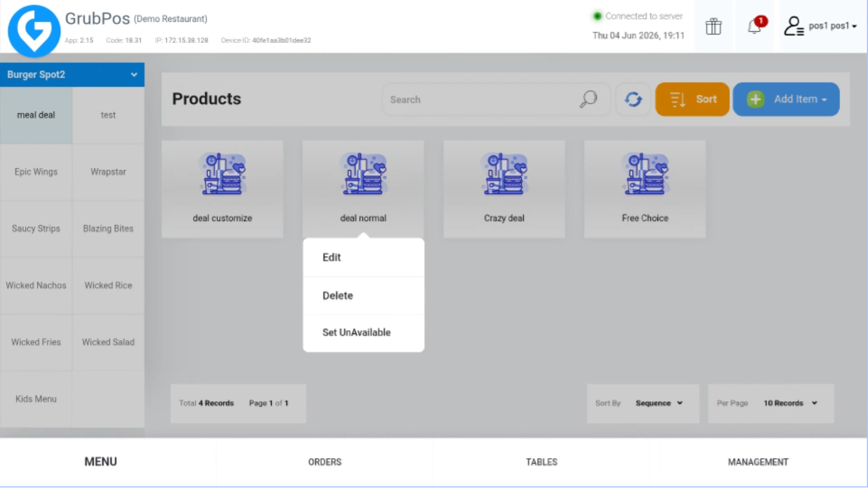Choose Edit from the context menu

tap(363, 258)
